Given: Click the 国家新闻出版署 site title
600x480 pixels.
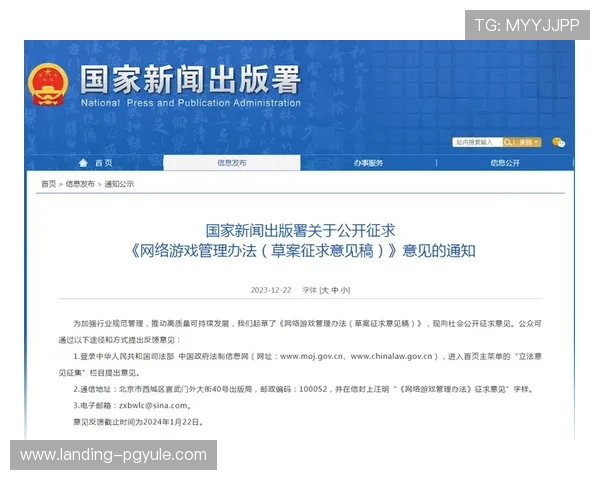Looking at the screenshot, I should coord(190,80).
